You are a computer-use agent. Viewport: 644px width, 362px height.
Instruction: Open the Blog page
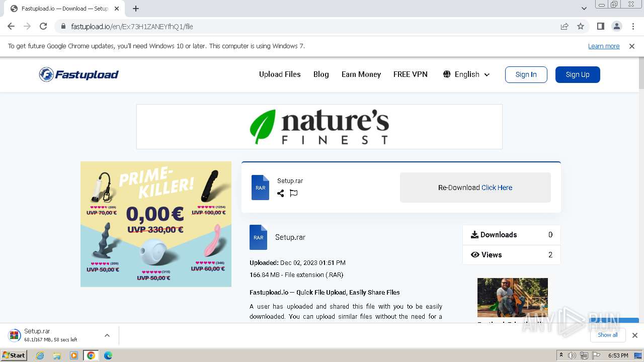click(321, 74)
